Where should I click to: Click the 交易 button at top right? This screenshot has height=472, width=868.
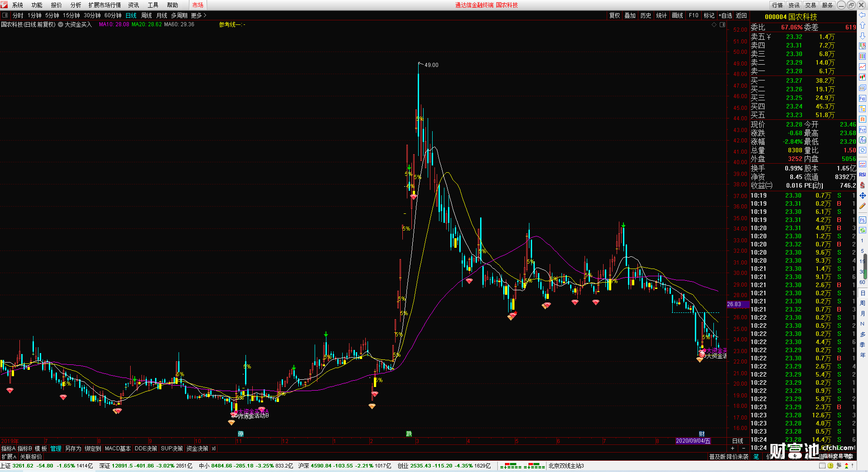[x=811, y=5]
